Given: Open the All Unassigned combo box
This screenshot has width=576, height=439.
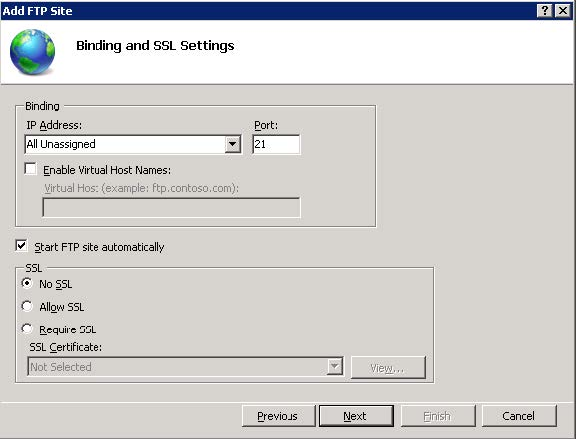Looking at the screenshot, I should click(133, 144).
